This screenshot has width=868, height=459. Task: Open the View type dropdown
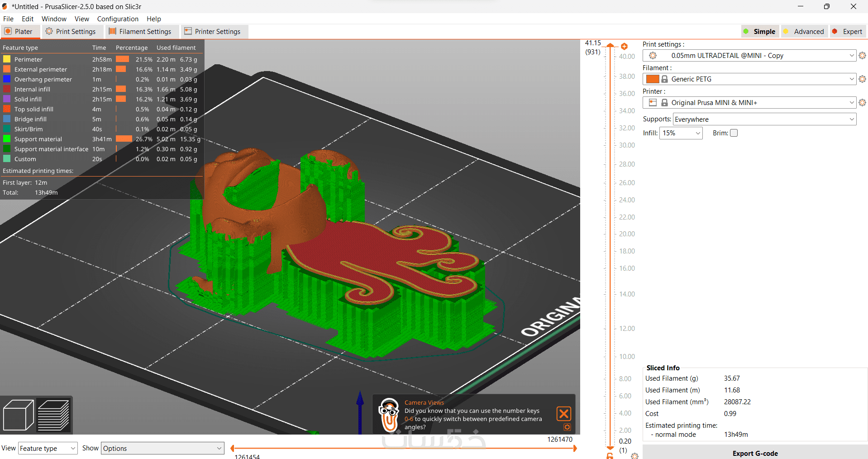tap(48, 448)
